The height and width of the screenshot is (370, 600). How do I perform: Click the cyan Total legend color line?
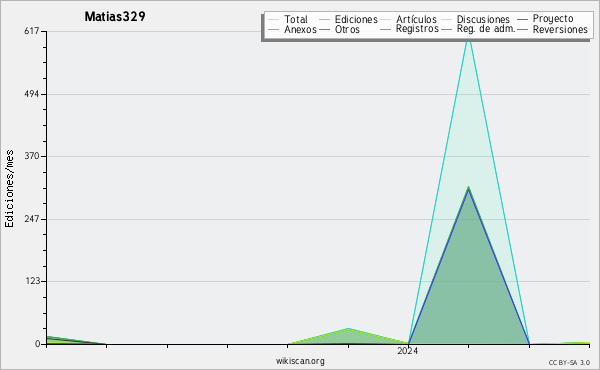[274, 20]
